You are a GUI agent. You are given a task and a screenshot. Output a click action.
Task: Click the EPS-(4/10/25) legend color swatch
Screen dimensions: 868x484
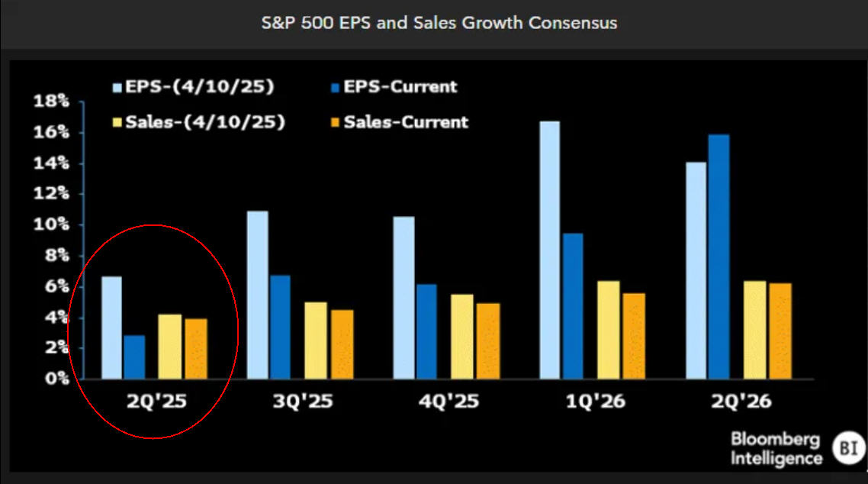click(117, 88)
